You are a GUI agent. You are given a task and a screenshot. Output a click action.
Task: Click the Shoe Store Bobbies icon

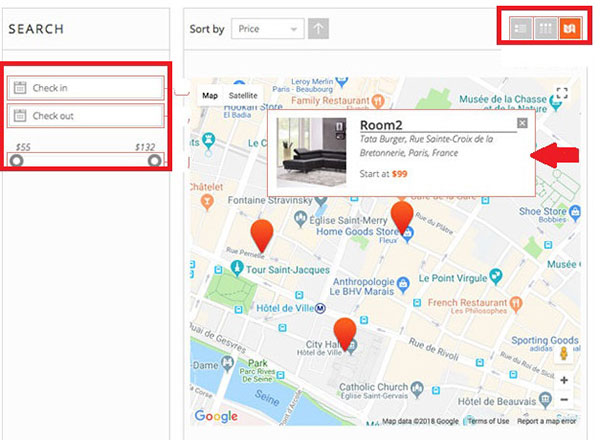pyautogui.click(x=574, y=212)
